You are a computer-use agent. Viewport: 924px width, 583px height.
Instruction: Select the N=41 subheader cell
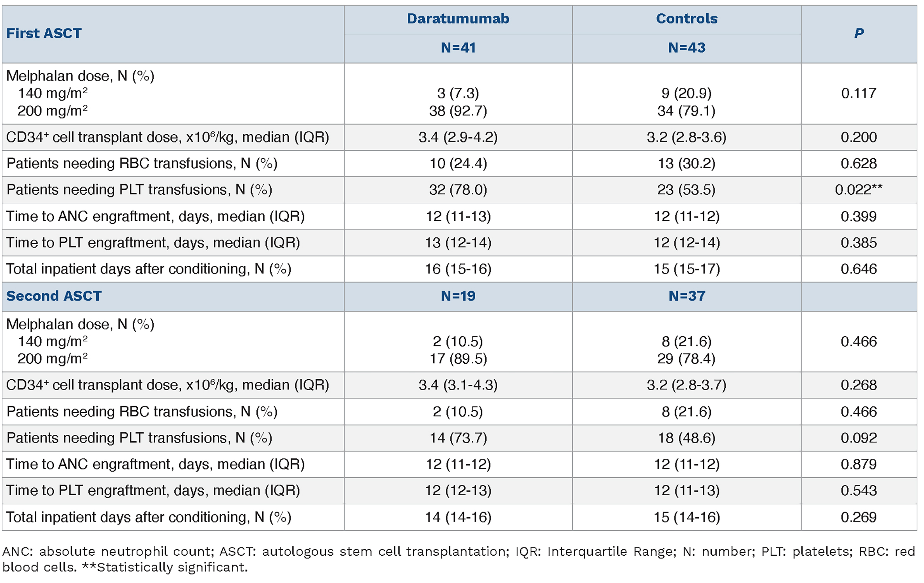[x=458, y=48]
